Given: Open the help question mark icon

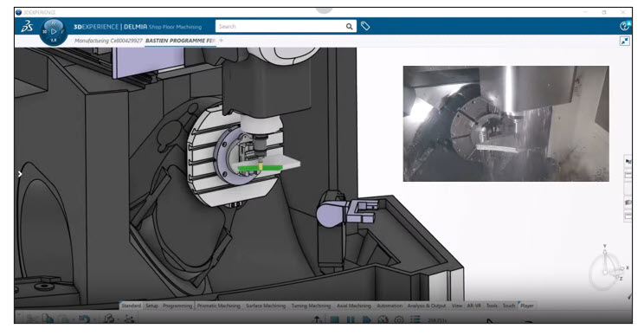Looking at the screenshot, I should tap(624, 26).
